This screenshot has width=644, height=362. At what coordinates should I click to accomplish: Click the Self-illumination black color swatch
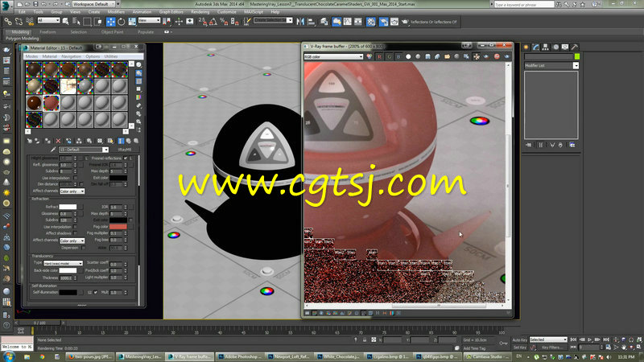[68, 292]
